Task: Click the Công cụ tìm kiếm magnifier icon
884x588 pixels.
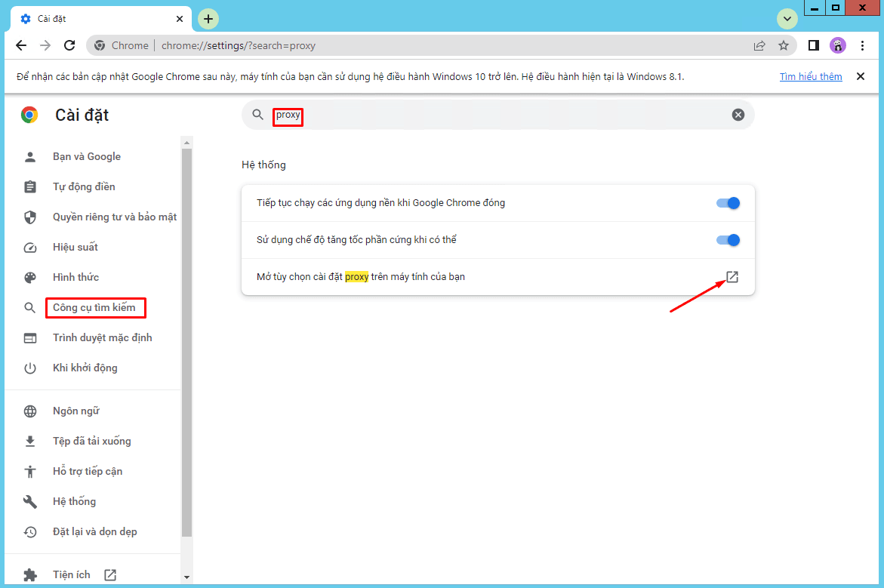Action: (x=30, y=307)
